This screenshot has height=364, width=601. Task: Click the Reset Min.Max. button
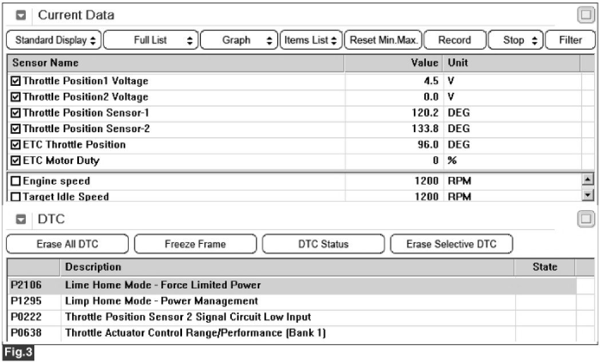[x=383, y=40]
